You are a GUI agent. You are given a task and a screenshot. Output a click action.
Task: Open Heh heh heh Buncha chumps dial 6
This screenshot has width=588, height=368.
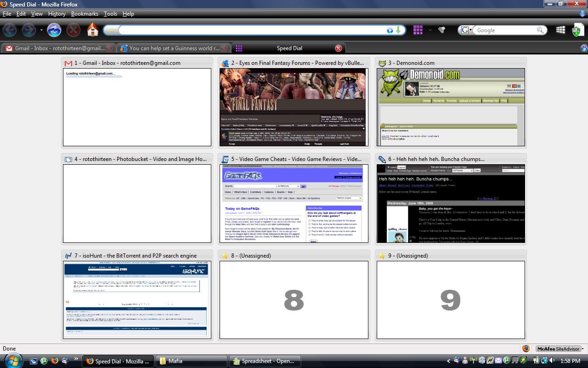coord(451,204)
